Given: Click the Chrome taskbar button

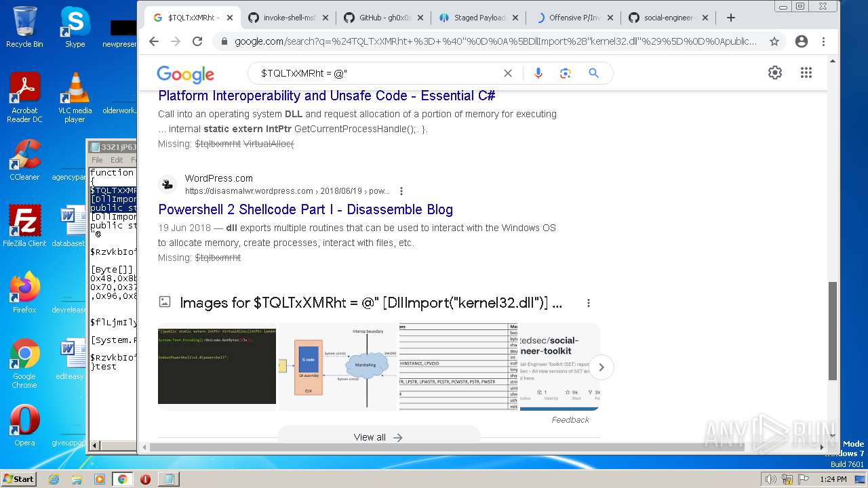Looking at the screenshot, I should (x=122, y=479).
